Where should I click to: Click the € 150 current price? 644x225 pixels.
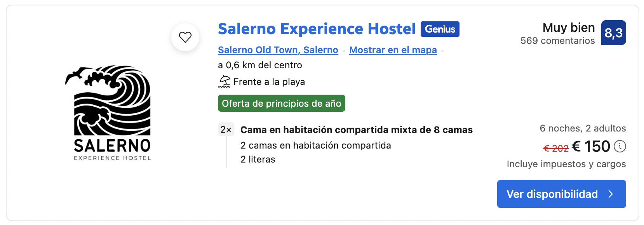(591, 147)
